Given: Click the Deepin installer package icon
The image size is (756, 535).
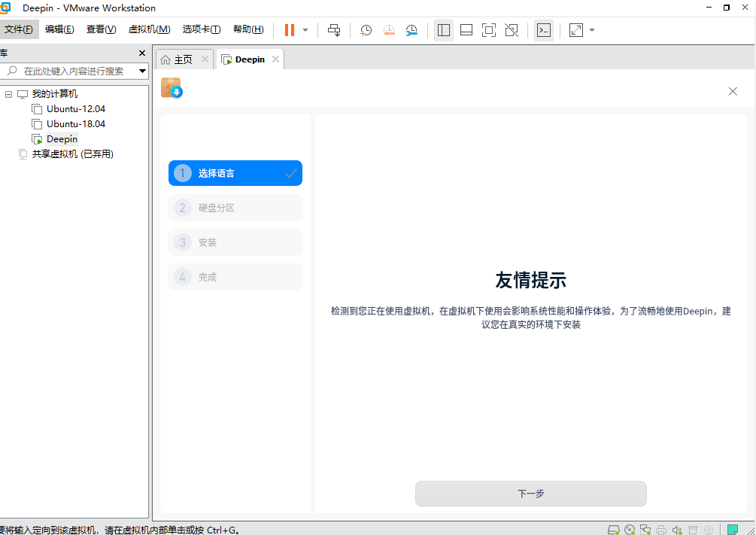Looking at the screenshot, I should click(x=172, y=88).
